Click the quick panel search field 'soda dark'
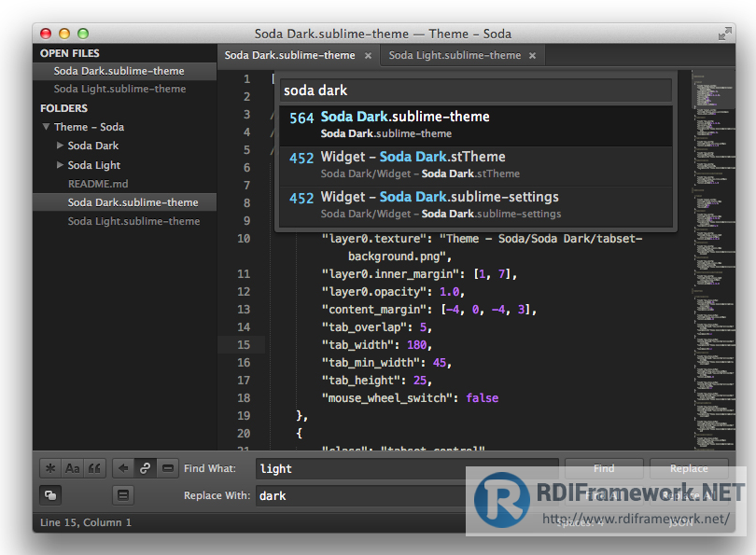Screen dimensions: 756x555 tap(476, 90)
